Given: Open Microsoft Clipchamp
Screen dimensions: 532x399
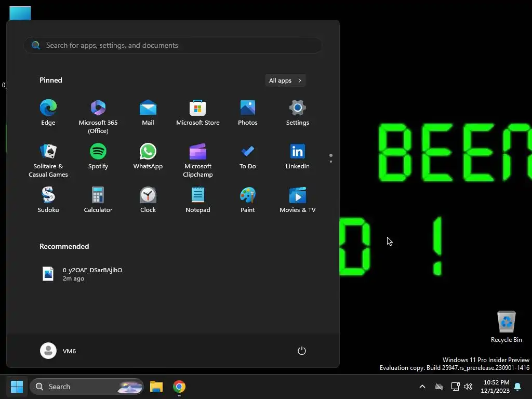Looking at the screenshot, I should click(x=198, y=160).
